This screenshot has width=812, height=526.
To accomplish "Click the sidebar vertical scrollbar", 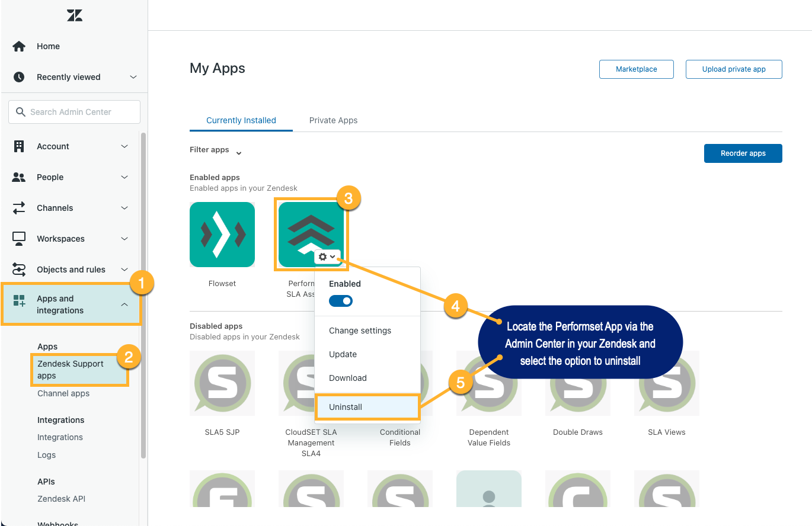I will 143,295.
